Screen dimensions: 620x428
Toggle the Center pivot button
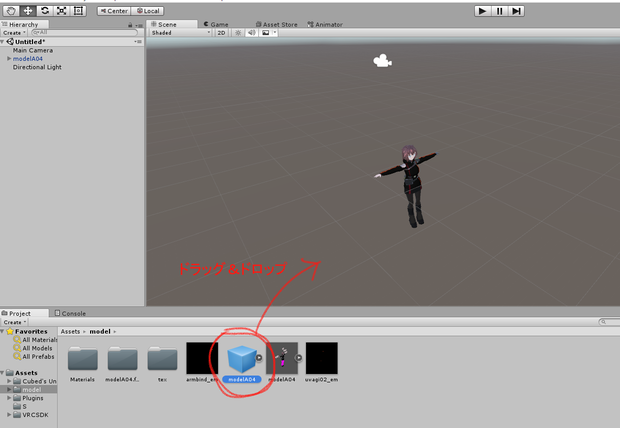(x=114, y=11)
